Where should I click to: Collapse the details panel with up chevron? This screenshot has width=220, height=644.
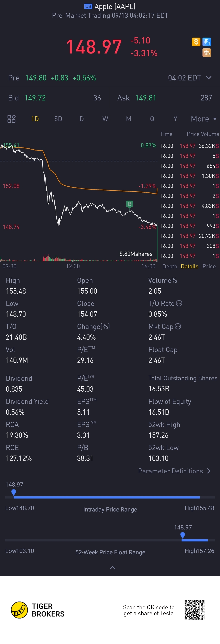112,568
